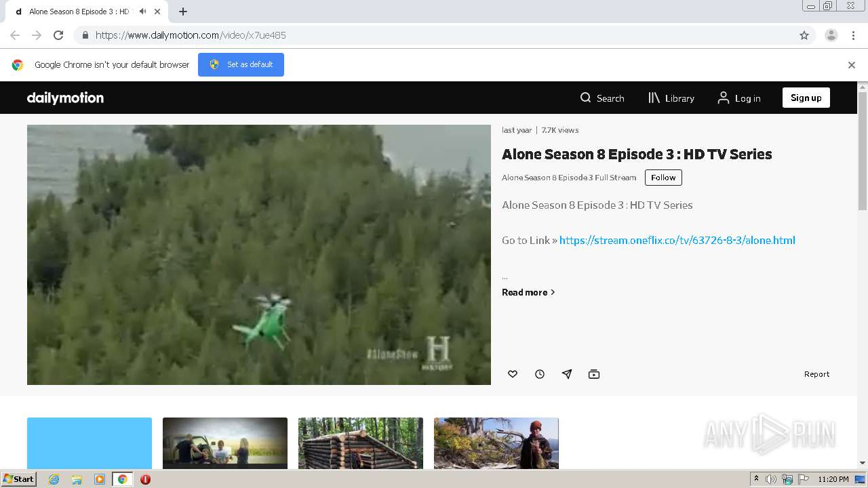The height and width of the screenshot is (488, 868).
Task: Open a new browser tab
Action: tap(183, 12)
